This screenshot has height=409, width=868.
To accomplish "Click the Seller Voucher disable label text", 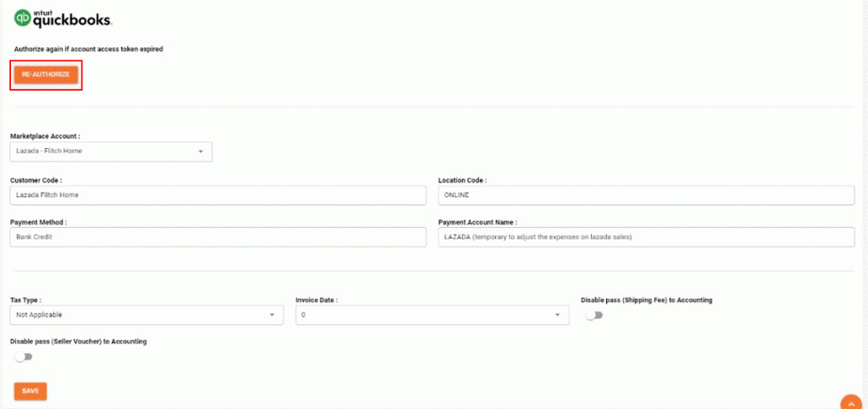I will (78, 341).
